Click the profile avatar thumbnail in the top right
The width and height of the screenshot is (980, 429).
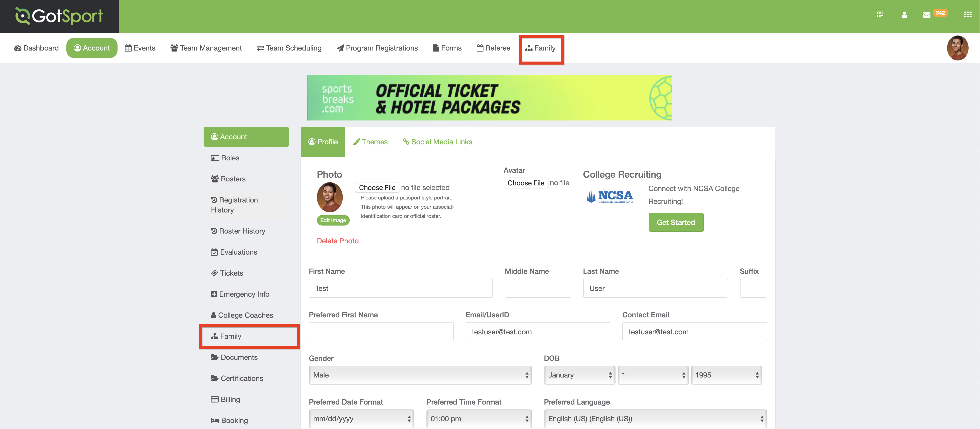coord(958,48)
